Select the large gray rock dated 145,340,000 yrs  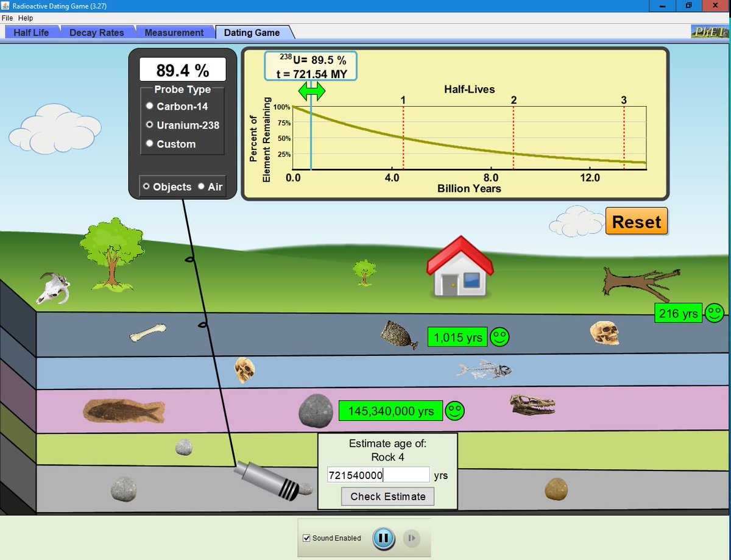(316, 411)
